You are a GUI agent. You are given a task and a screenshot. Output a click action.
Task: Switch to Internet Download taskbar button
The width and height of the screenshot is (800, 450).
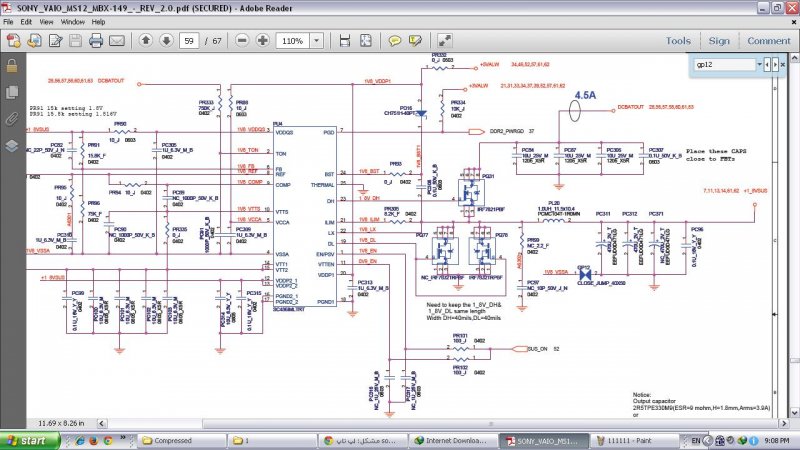coord(453,440)
